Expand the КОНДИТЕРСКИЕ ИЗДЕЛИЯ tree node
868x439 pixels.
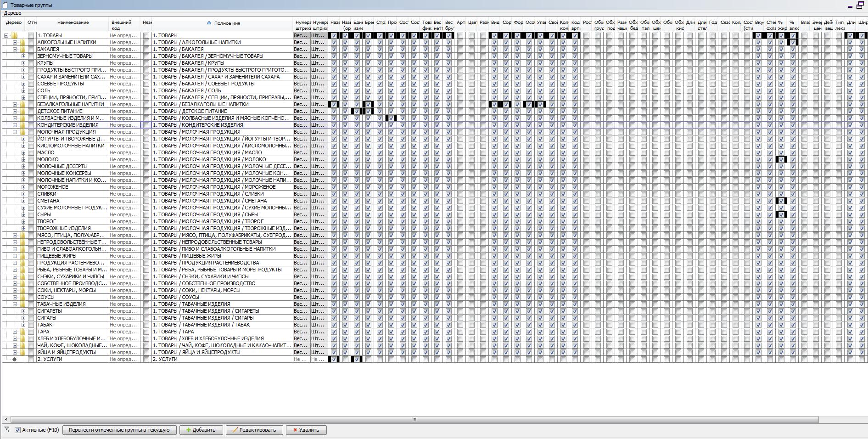[15, 125]
